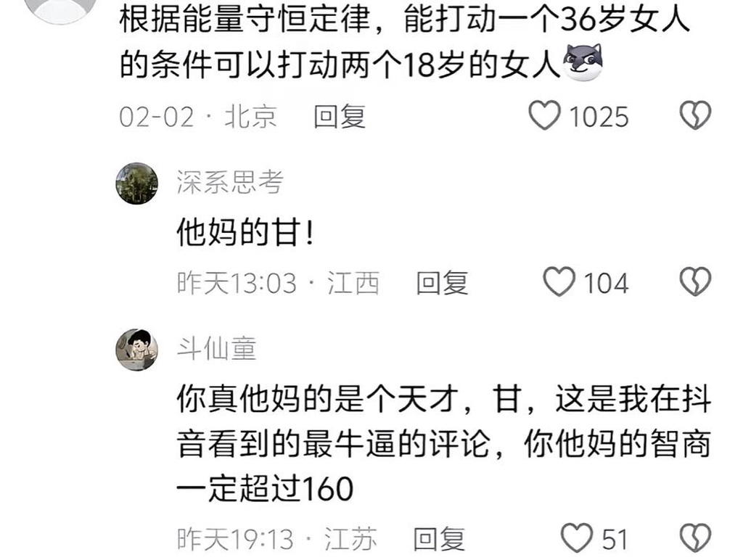Like 深系思考's comment with 104 likes
The height and width of the screenshot is (560, 743).
(x=559, y=282)
